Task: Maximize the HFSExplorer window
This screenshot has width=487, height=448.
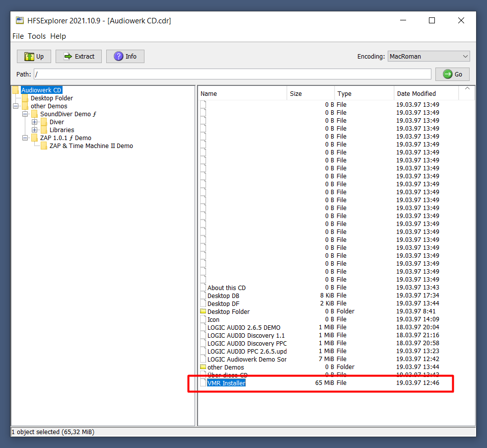Action: [432, 20]
